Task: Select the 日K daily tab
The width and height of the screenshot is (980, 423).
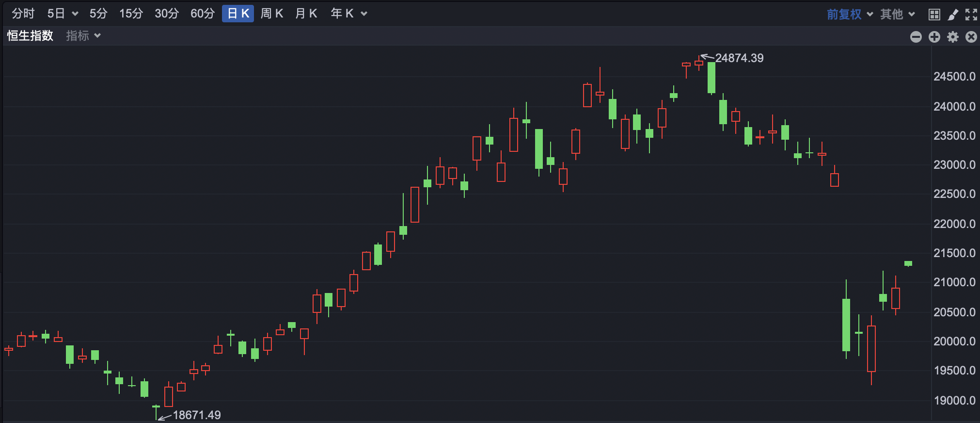Action: [238, 14]
